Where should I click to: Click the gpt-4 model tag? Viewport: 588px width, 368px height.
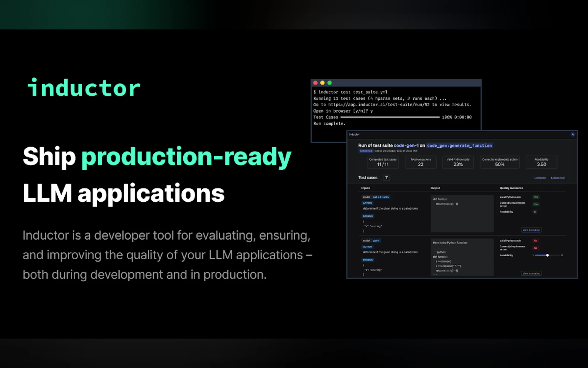[x=376, y=241]
